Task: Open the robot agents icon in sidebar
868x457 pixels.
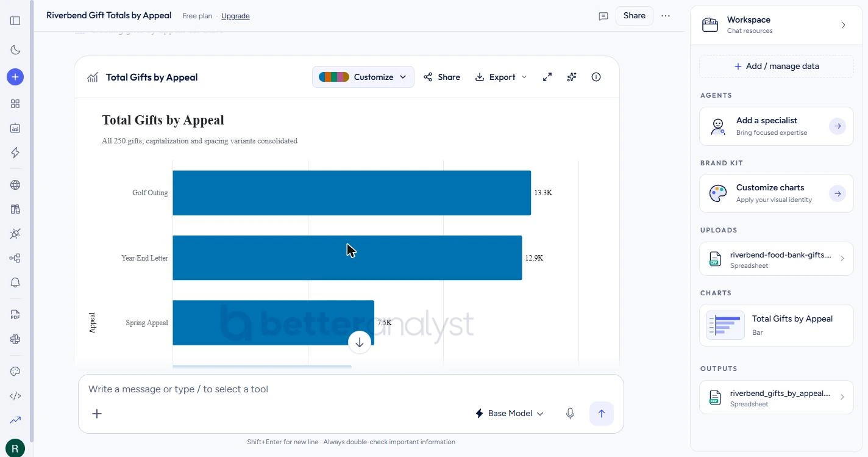Action: point(15,128)
